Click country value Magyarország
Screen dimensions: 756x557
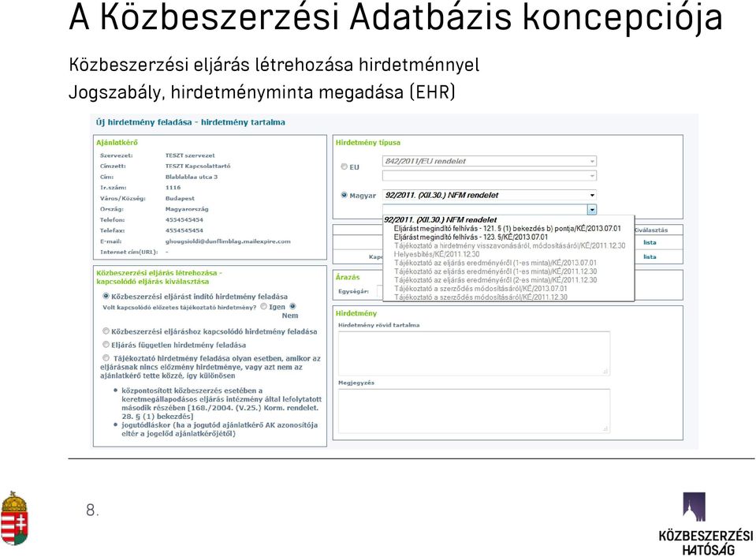click(x=187, y=209)
